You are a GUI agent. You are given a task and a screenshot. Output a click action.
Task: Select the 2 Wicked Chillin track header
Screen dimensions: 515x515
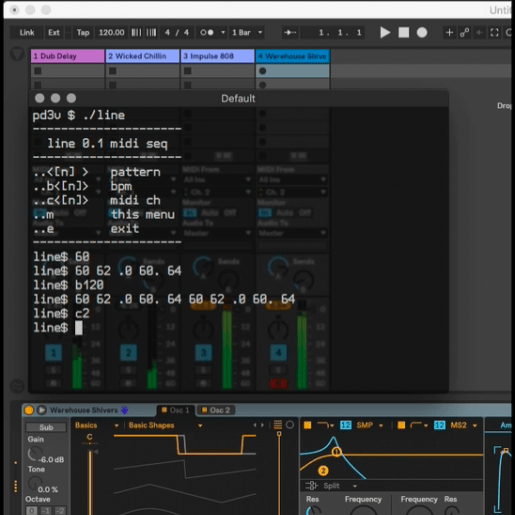tap(143, 56)
